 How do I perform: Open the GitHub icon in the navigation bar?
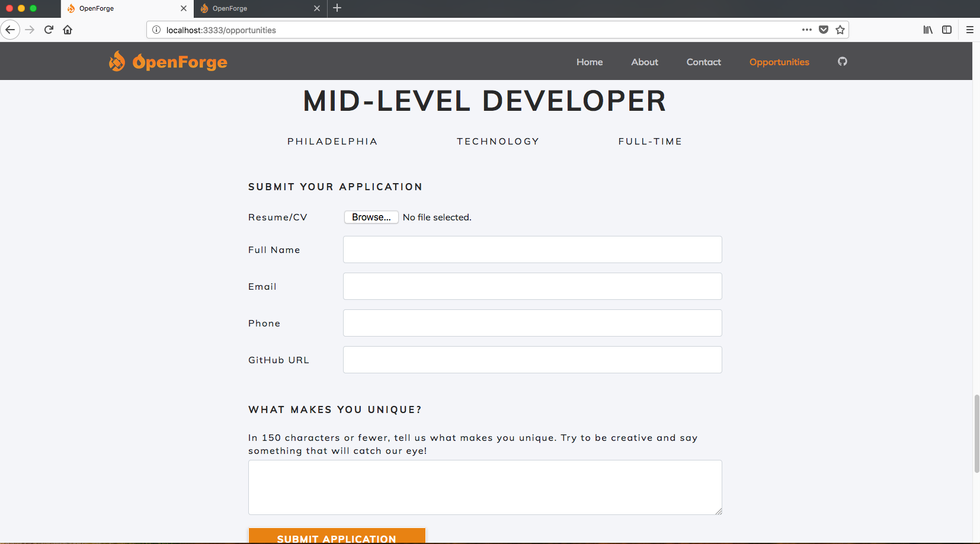tap(842, 61)
